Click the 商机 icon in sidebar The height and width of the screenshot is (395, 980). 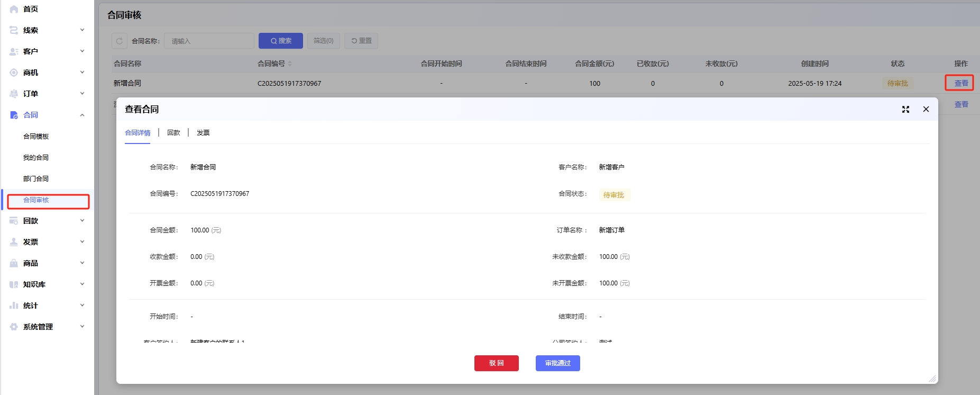coord(14,73)
